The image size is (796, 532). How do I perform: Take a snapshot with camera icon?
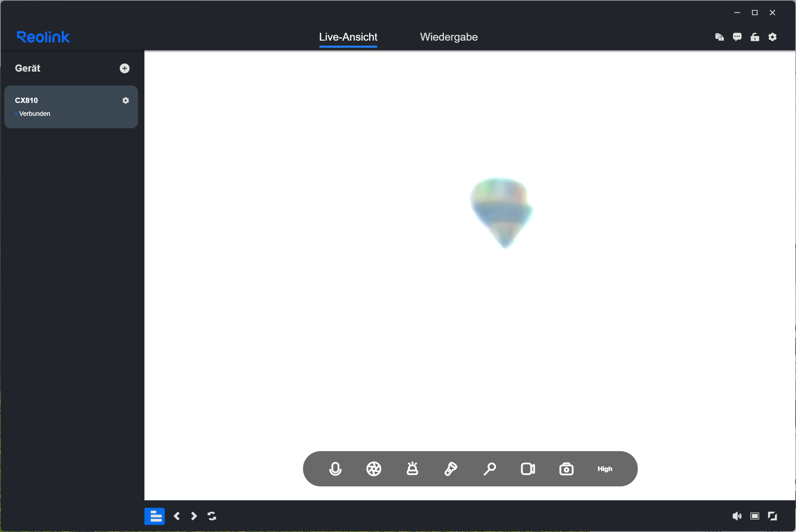(566, 469)
